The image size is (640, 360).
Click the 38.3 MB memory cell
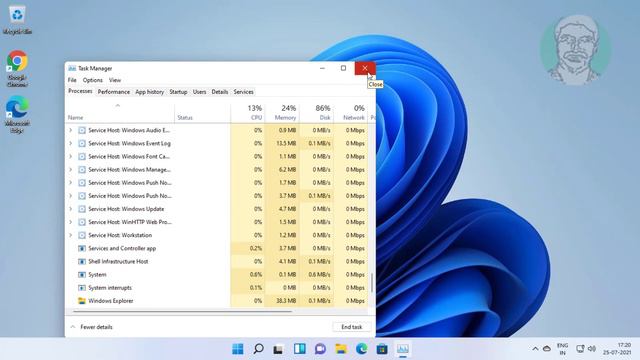[x=282, y=301]
